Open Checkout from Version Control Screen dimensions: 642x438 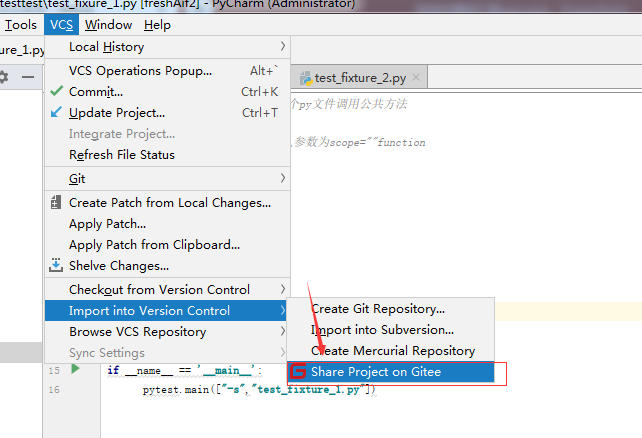click(x=167, y=290)
